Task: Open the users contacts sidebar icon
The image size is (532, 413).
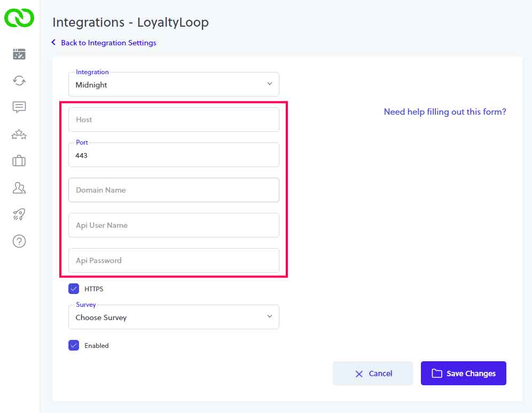Action: tap(19, 188)
